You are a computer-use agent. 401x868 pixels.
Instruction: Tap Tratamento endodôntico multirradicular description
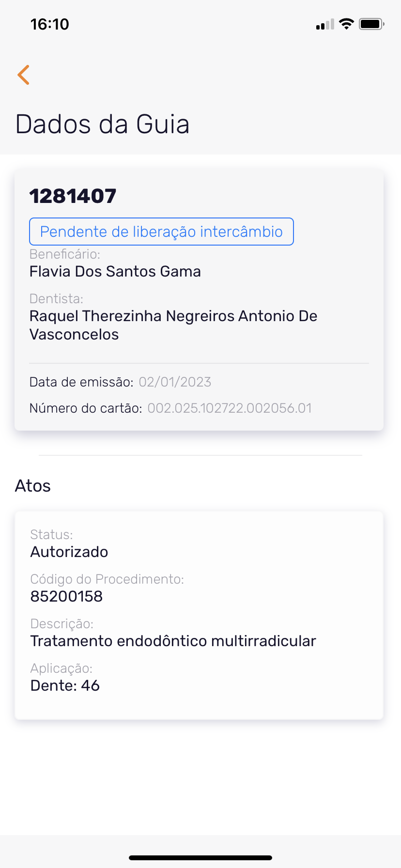173,641
